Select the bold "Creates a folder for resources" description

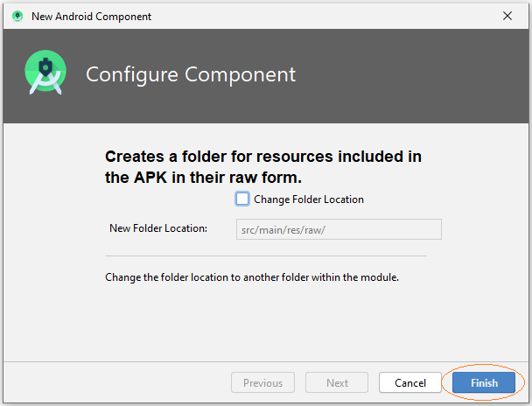click(263, 167)
